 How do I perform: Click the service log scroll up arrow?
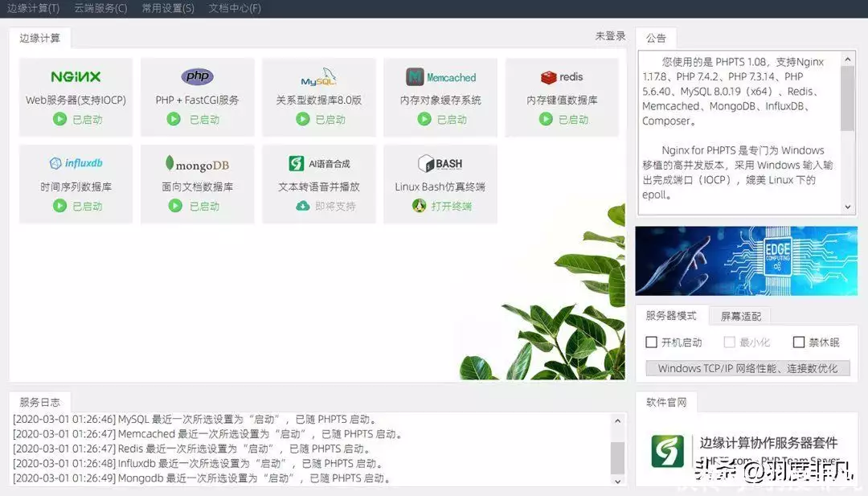click(x=618, y=420)
